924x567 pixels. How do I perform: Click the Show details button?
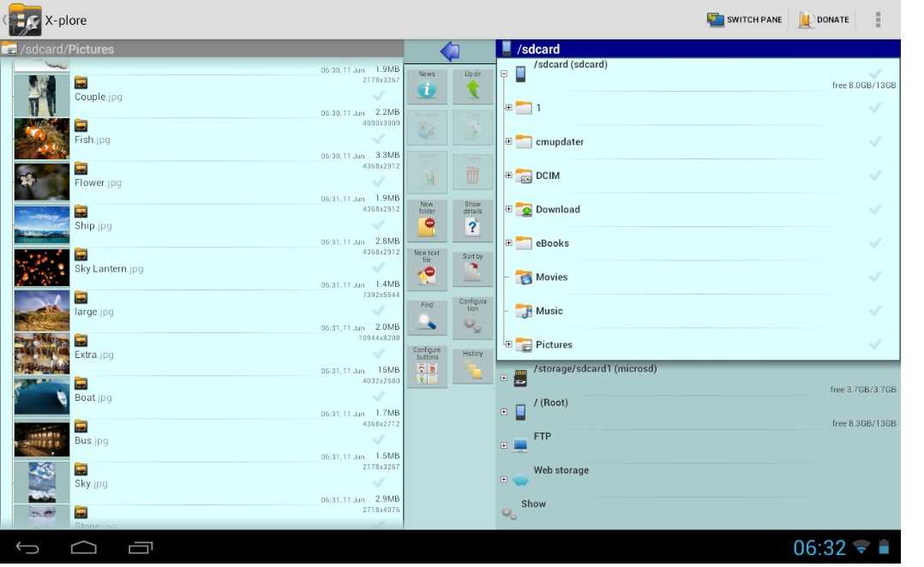point(472,221)
